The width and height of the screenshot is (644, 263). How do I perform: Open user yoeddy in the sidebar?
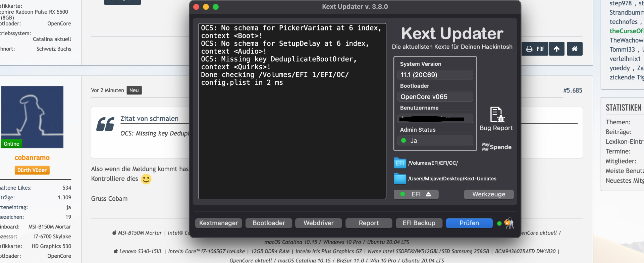pos(620,68)
